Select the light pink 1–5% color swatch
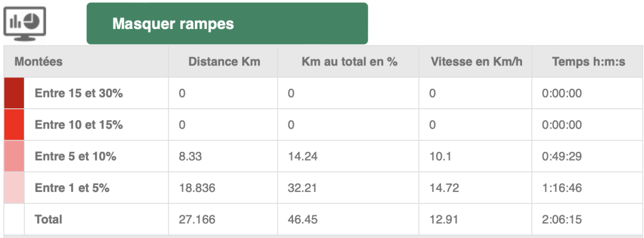Image resolution: width=644 pixels, height=238 pixels. [x=14, y=188]
